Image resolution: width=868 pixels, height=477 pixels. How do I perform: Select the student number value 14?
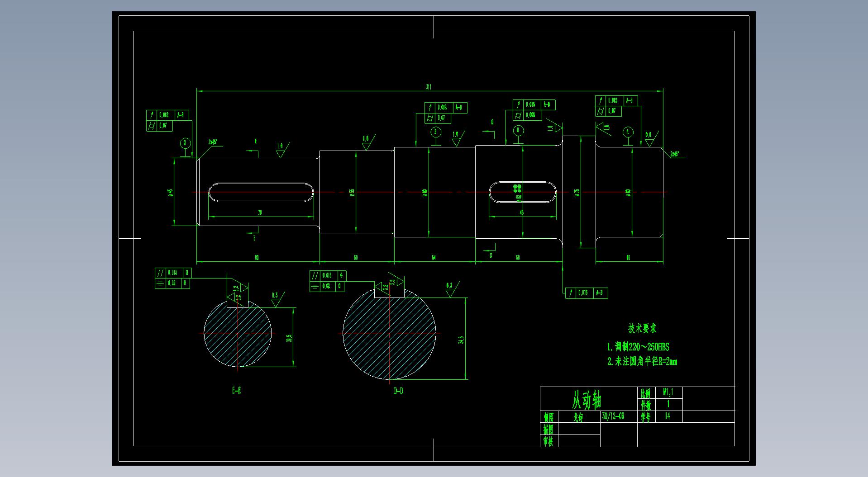pos(668,416)
